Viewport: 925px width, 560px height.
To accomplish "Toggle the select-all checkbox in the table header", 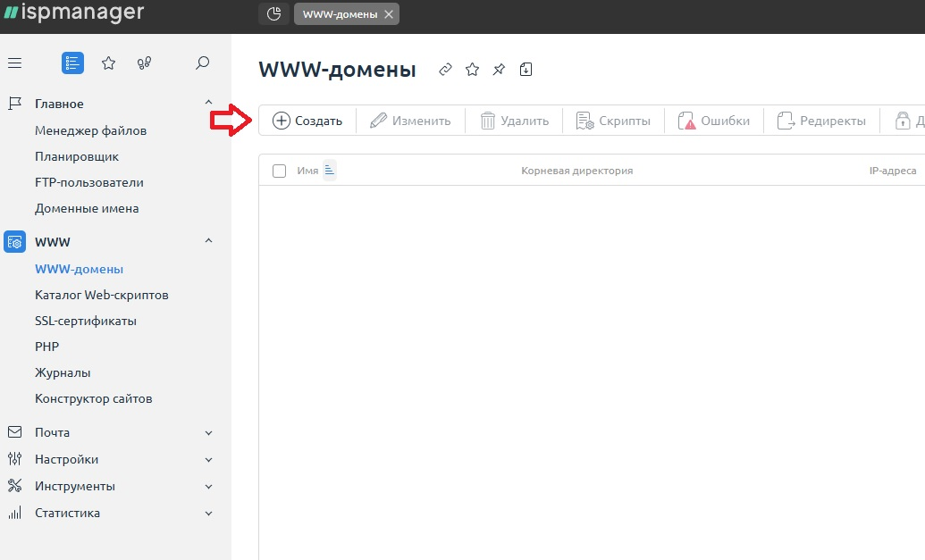I will pyautogui.click(x=280, y=170).
